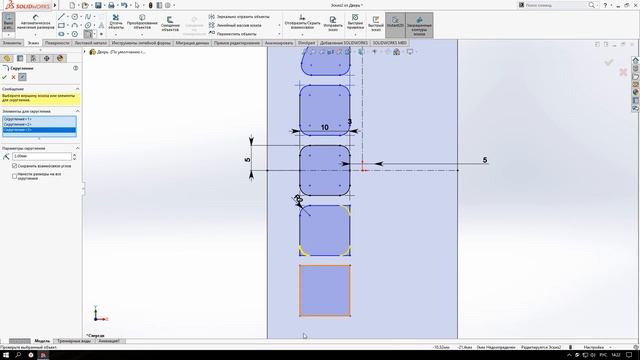
Task: Undo the last action
Action: (124, 5)
